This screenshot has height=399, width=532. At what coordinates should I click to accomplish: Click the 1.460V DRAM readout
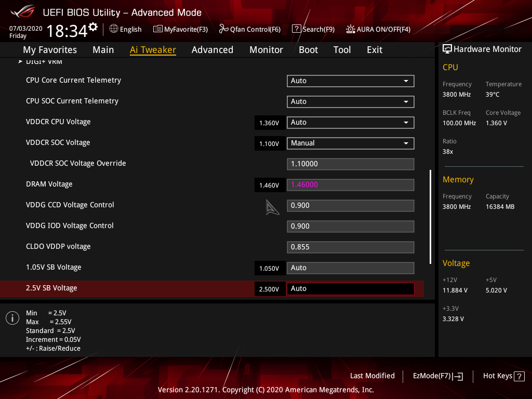pos(270,185)
